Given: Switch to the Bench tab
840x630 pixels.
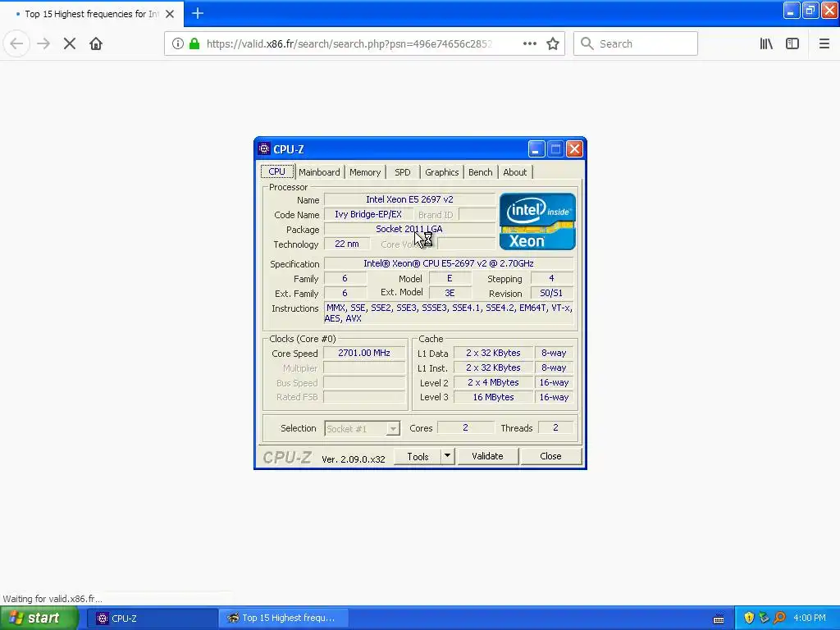Looking at the screenshot, I should 481,172.
